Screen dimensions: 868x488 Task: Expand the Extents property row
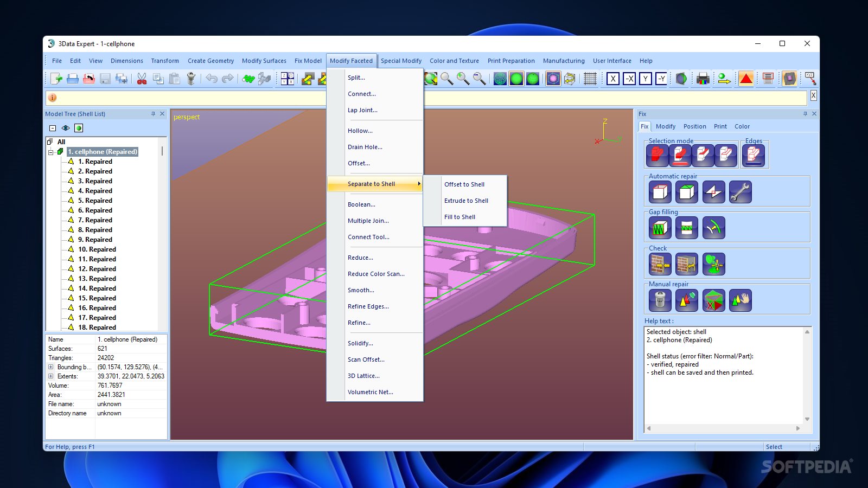coord(51,376)
